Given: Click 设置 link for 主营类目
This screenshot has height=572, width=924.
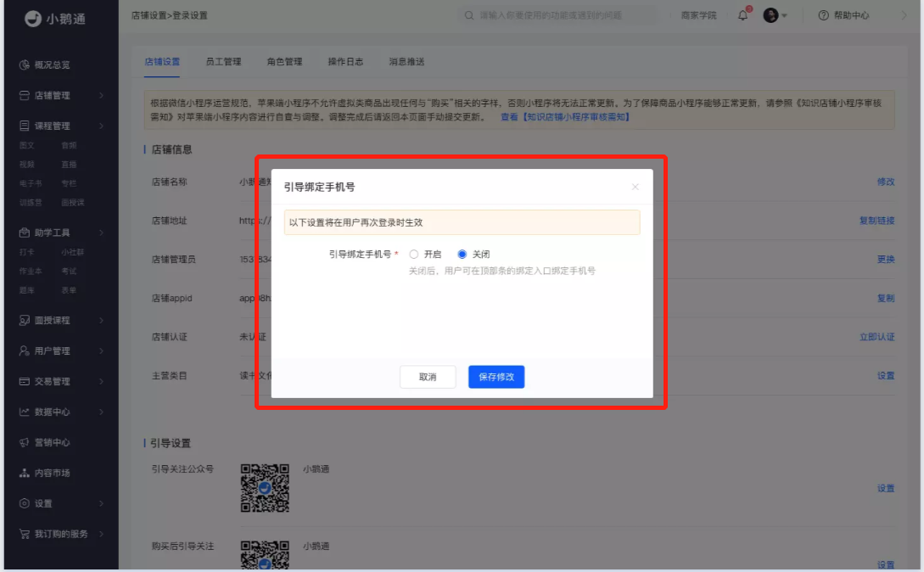Looking at the screenshot, I should [x=886, y=376].
